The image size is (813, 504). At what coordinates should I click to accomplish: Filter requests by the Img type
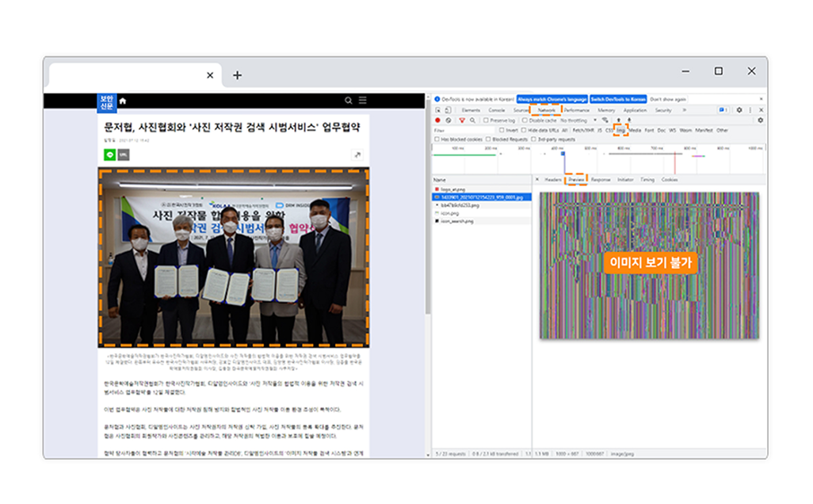[620, 130]
